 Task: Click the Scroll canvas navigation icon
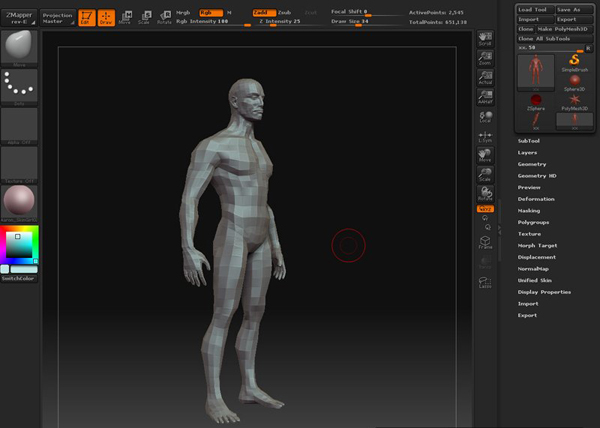click(485, 39)
